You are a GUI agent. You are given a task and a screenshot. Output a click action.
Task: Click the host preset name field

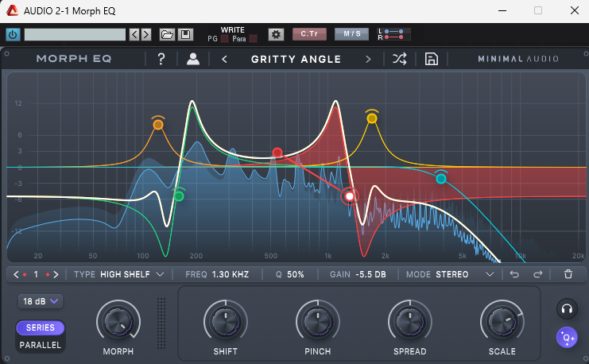(76, 34)
